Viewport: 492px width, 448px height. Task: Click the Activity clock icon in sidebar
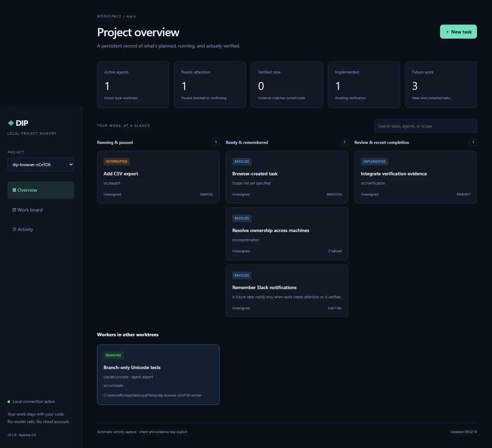coord(14,229)
